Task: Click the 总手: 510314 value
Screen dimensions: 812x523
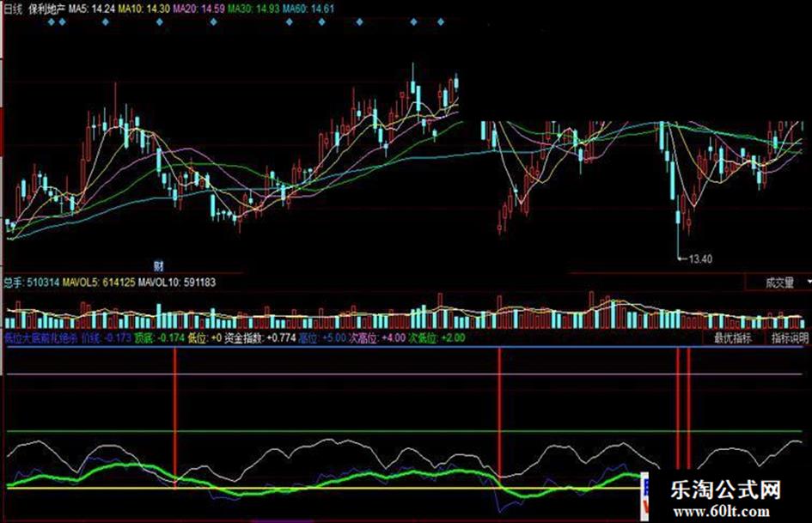Action: [x=32, y=283]
